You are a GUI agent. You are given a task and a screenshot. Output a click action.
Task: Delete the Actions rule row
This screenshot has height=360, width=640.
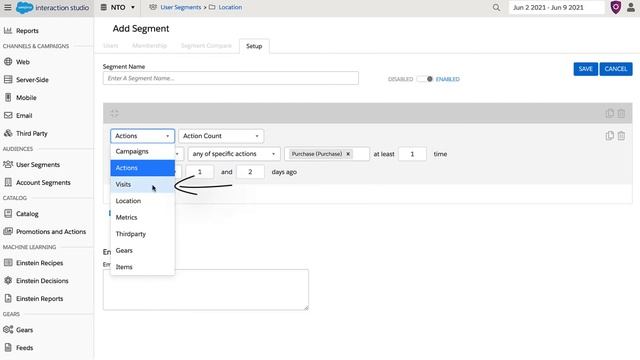click(621, 136)
